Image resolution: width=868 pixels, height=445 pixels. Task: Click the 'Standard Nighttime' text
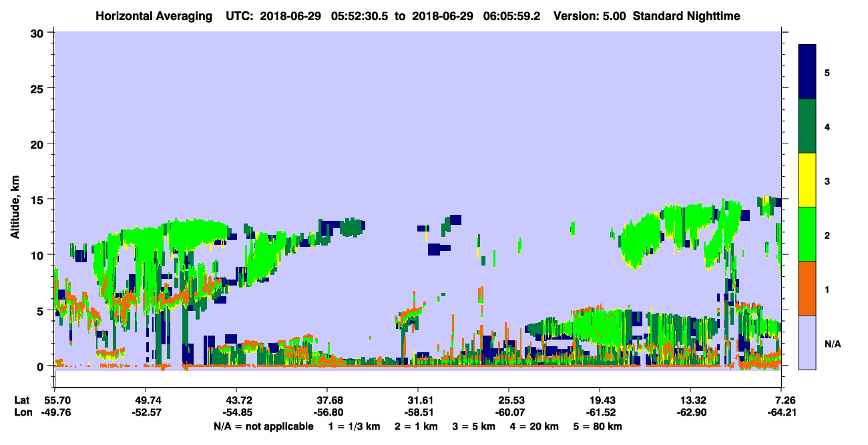pyautogui.click(x=686, y=15)
